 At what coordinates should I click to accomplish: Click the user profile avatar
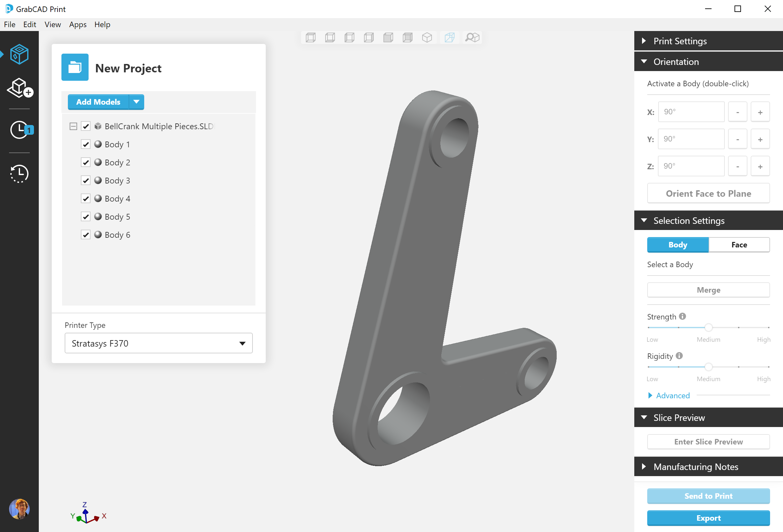19,509
